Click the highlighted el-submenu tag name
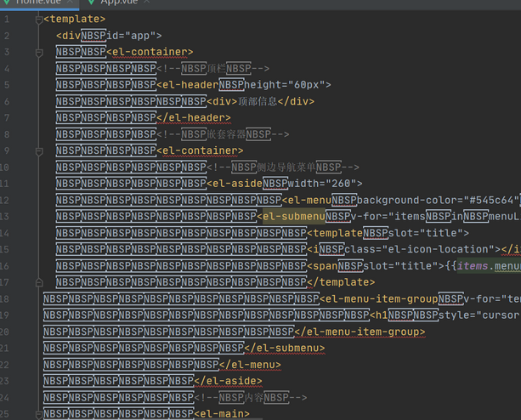Screen dimensions: 521x420 (x=294, y=216)
